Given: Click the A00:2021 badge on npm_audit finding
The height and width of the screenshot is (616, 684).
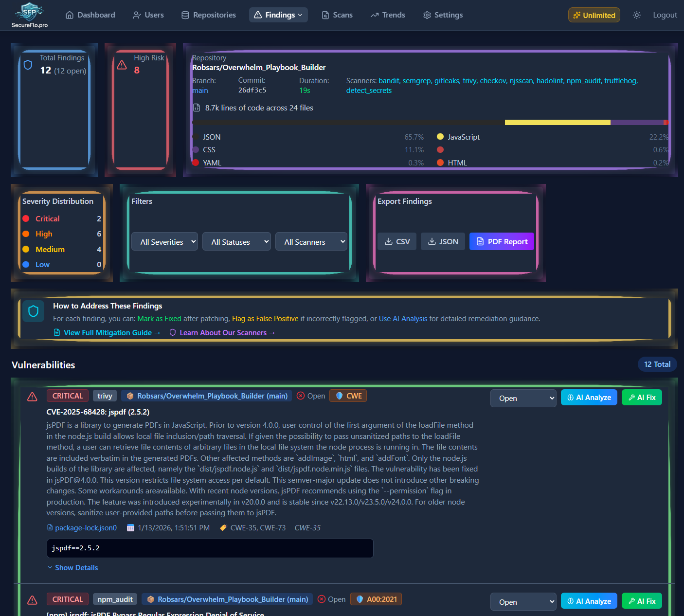Looking at the screenshot, I should pos(376,599).
